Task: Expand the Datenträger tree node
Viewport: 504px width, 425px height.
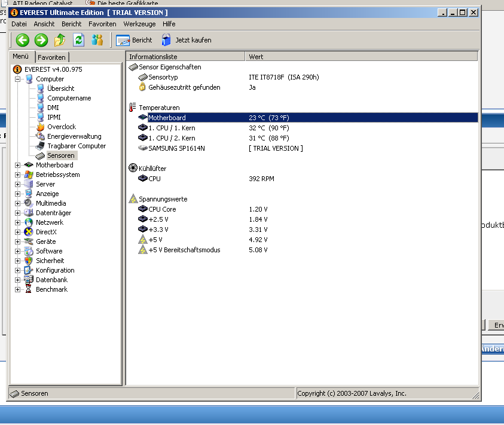Action: coord(18,213)
